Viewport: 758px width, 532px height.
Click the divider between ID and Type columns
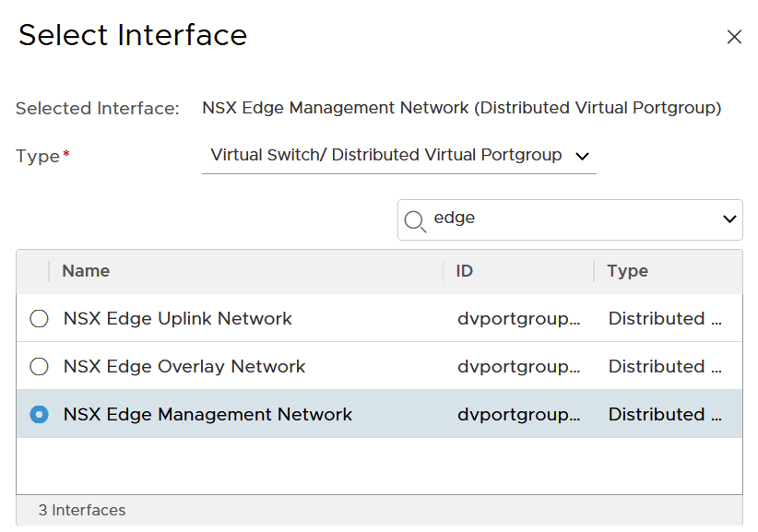(594, 271)
